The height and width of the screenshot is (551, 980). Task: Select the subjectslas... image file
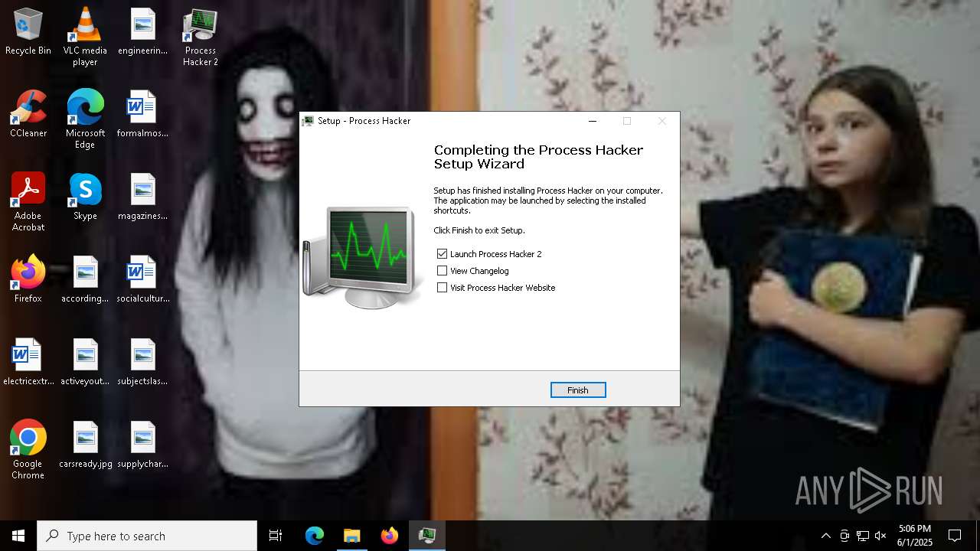click(143, 363)
